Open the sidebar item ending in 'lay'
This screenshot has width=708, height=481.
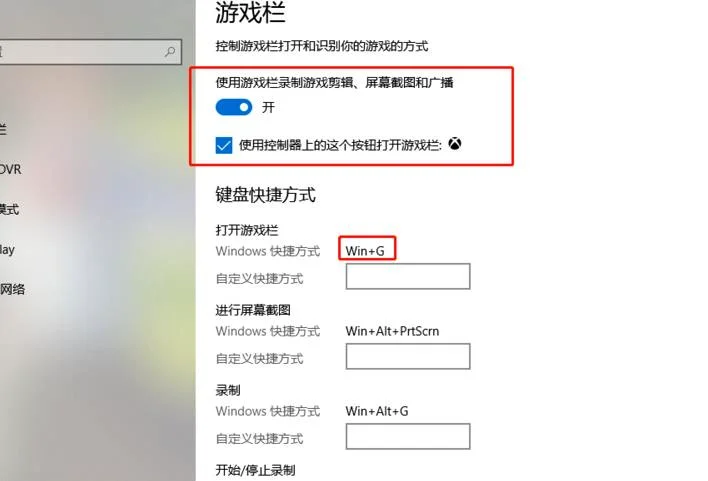[7, 250]
